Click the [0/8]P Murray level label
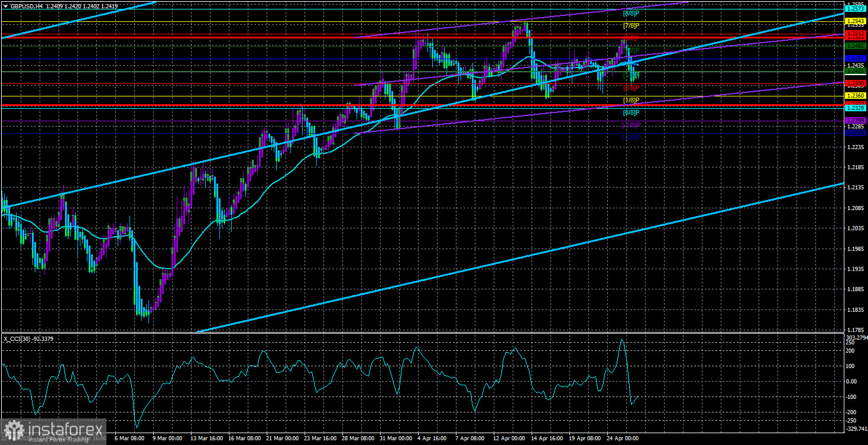 pos(631,112)
